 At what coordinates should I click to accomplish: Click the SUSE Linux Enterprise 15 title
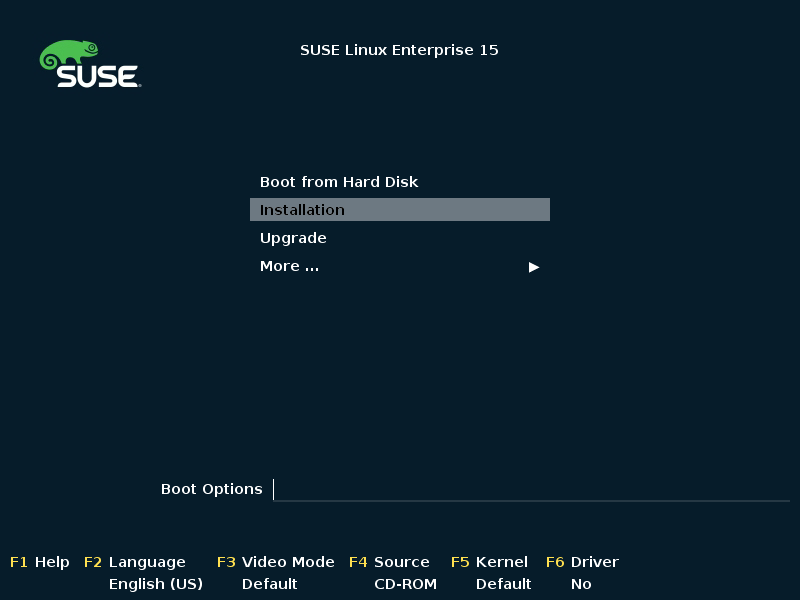pyautogui.click(x=399, y=50)
